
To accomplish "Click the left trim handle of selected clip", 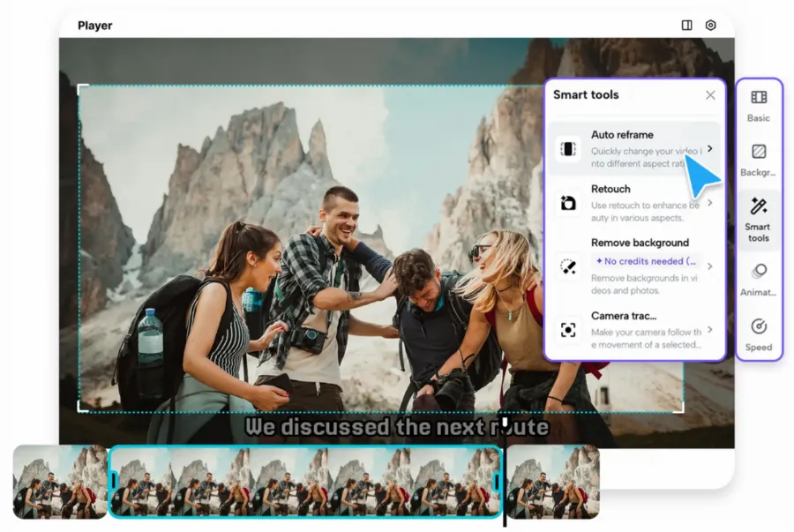I will tap(114, 482).
